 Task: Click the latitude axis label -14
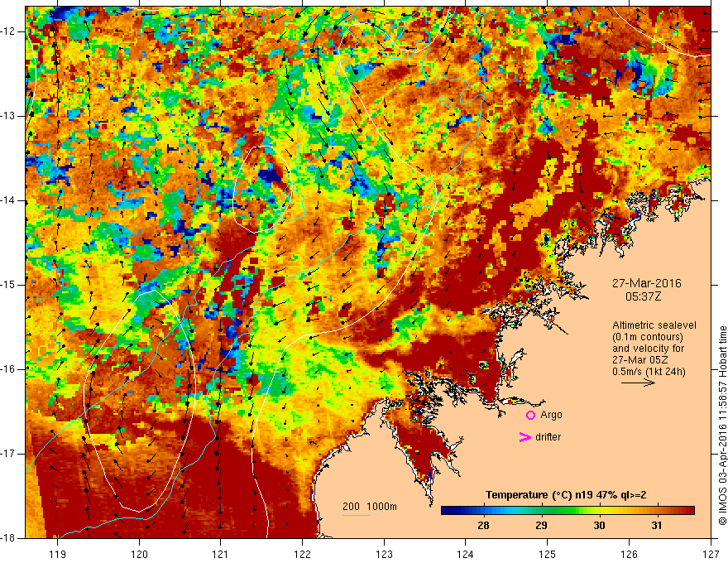pyautogui.click(x=8, y=200)
